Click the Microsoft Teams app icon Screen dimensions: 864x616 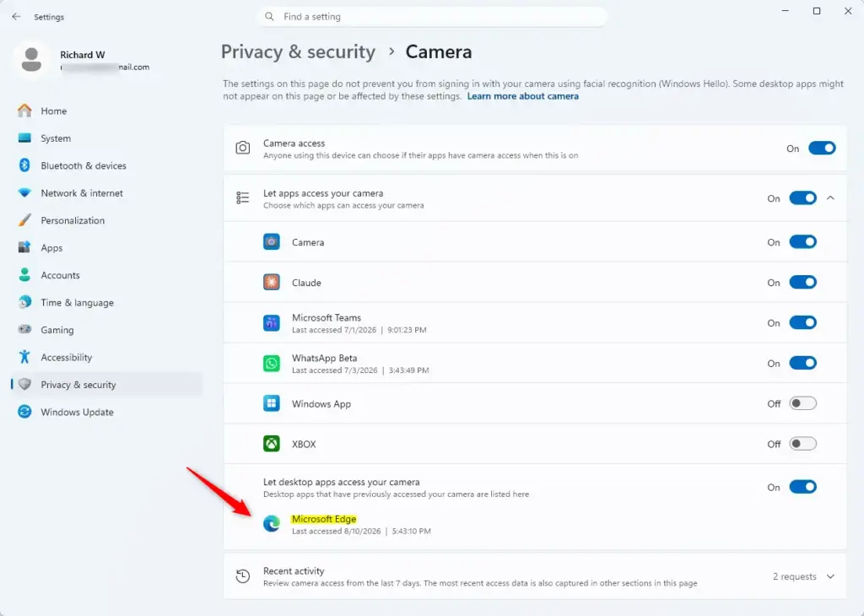tap(271, 323)
